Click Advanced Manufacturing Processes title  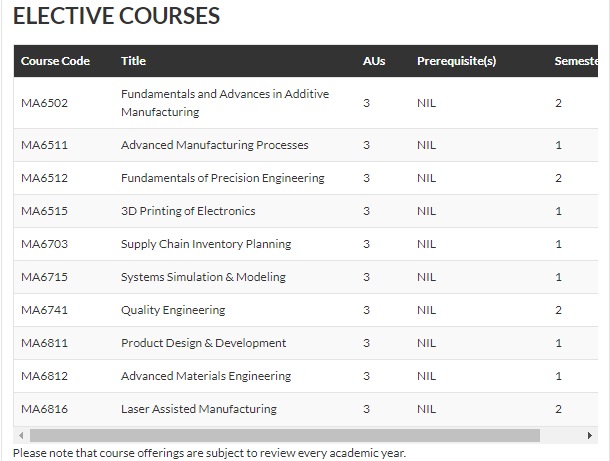pos(214,145)
